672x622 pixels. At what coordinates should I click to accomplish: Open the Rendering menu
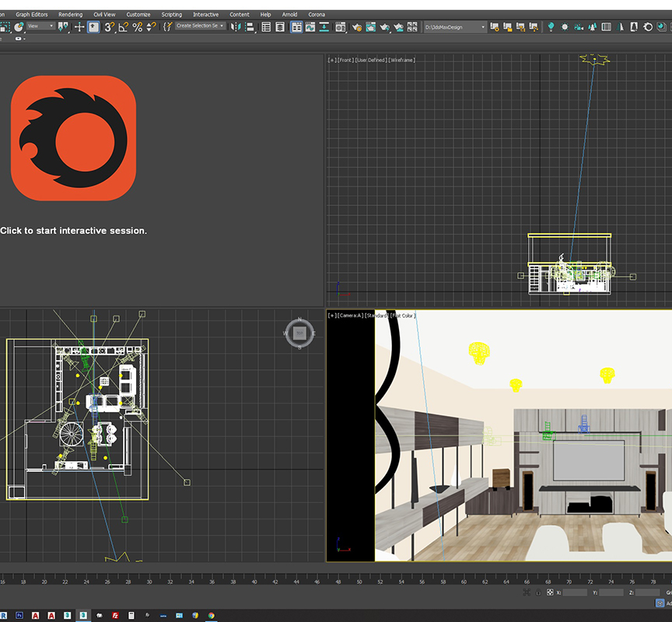point(70,14)
